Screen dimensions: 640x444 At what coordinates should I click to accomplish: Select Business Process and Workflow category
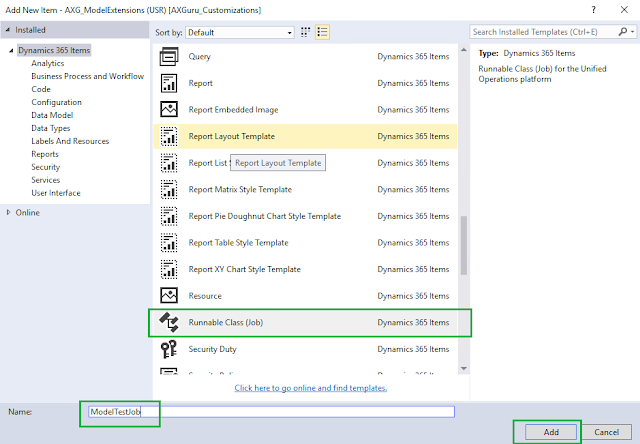tap(88, 76)
